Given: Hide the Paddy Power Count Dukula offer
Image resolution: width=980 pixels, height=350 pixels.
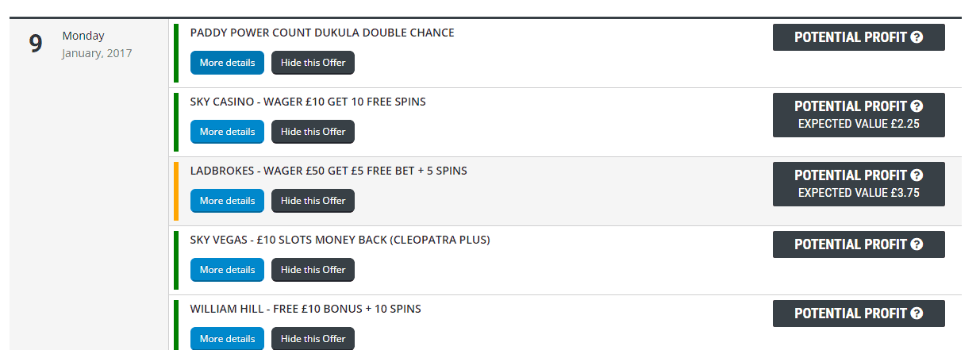Looking at the screenshot, I should [313, 63].
